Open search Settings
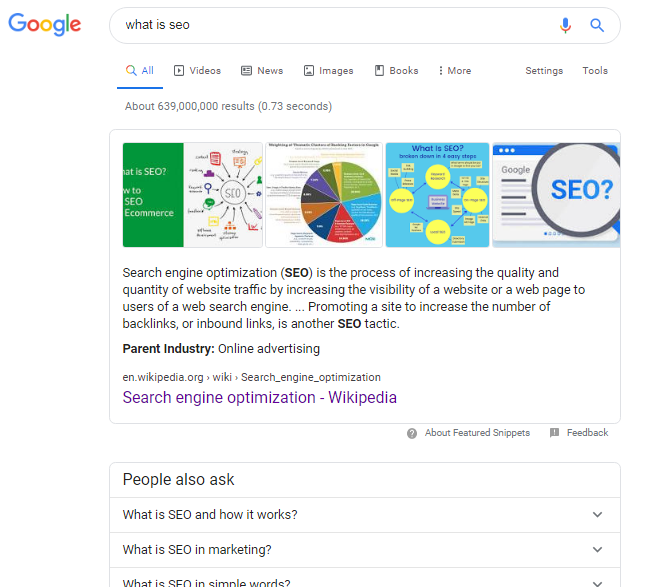646x587 pixels. click(544, 71)
